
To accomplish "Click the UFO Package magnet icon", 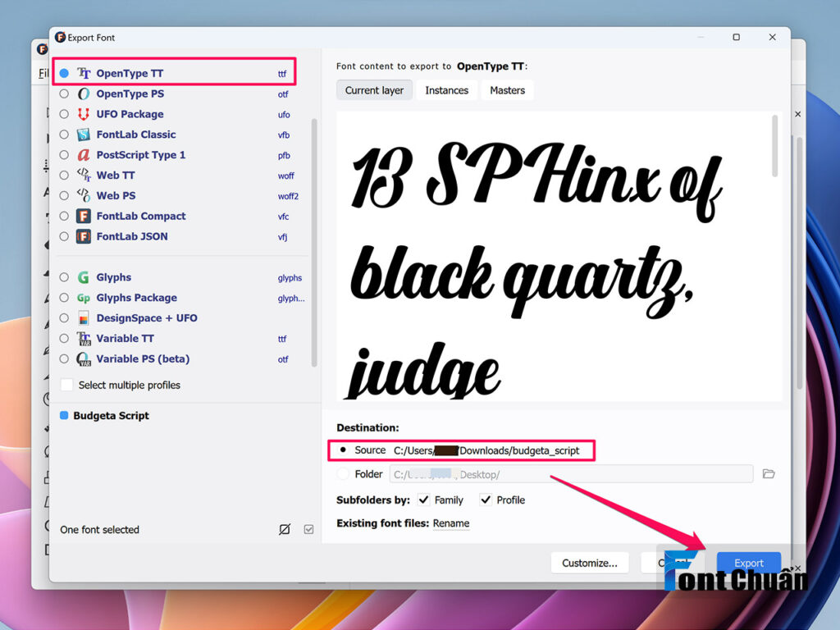I will (x=83, y=114).
